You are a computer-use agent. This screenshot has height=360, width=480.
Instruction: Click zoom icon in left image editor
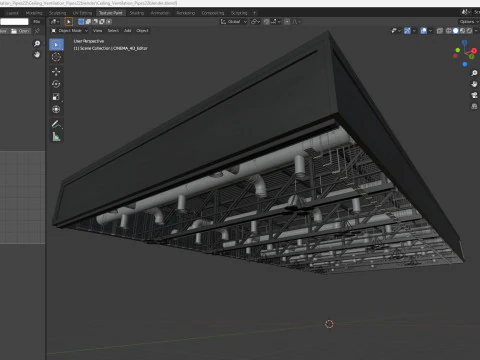pos(37,43)
